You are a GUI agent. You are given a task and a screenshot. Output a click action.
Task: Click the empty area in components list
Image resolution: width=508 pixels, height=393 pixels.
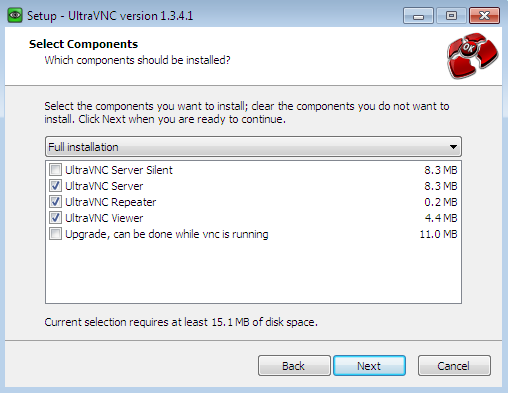tap(253, 272)
